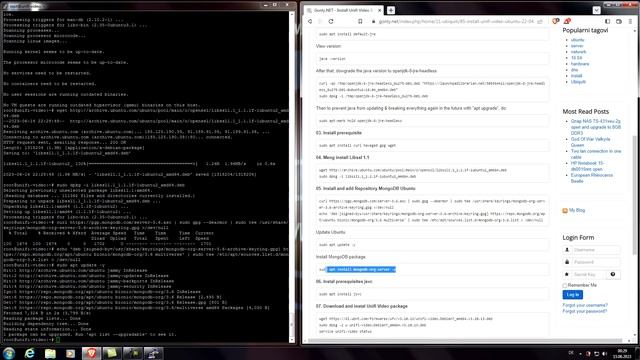View site lock info icon
Screen dimensions: 640x360
point(373,21)
